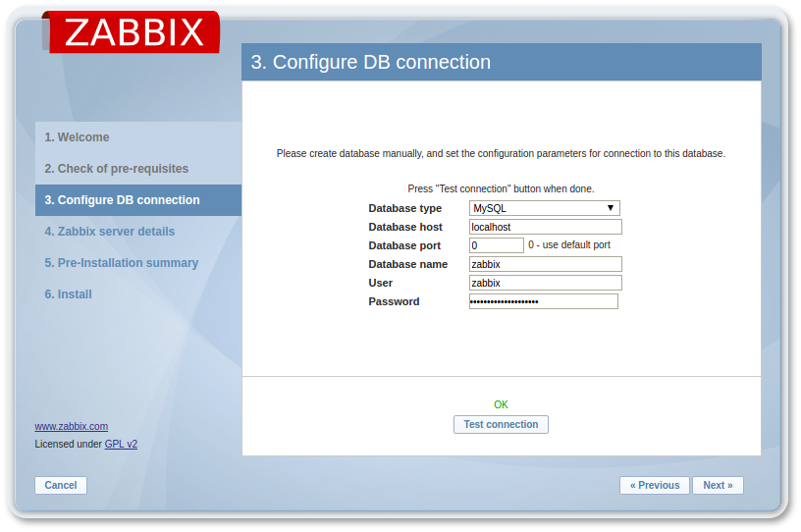The image size is (801, 532).
Task: Click the Database name field
Action: click(545, 264)
